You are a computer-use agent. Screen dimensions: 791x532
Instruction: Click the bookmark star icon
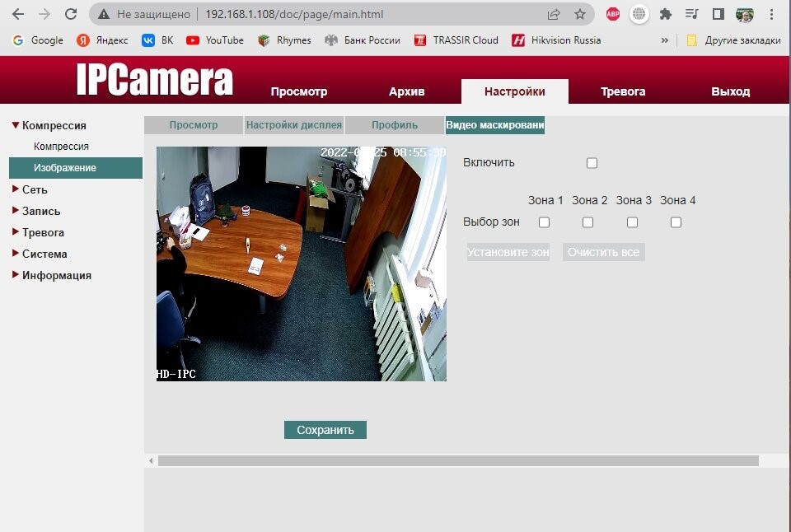(580, 14)
